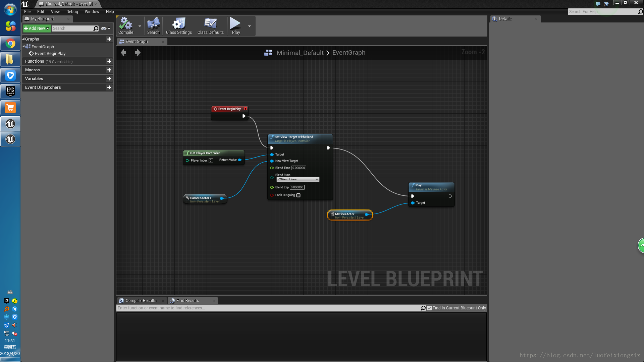The height and width of the screenshot is (362, 644).
Task: Click find references search field
Action: point(268,308)
